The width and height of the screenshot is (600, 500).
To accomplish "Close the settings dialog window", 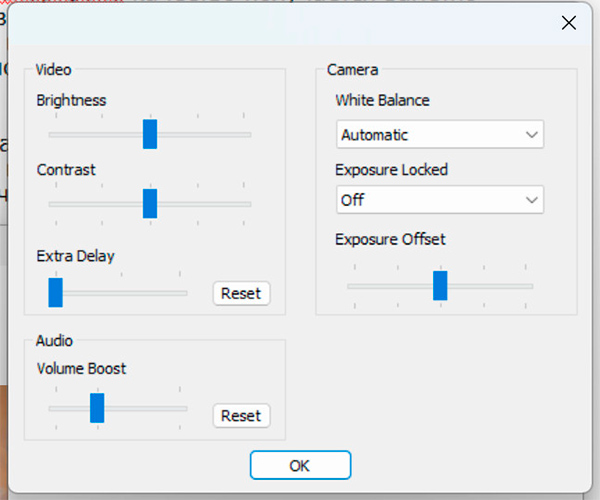I will (x=569, y=22).
